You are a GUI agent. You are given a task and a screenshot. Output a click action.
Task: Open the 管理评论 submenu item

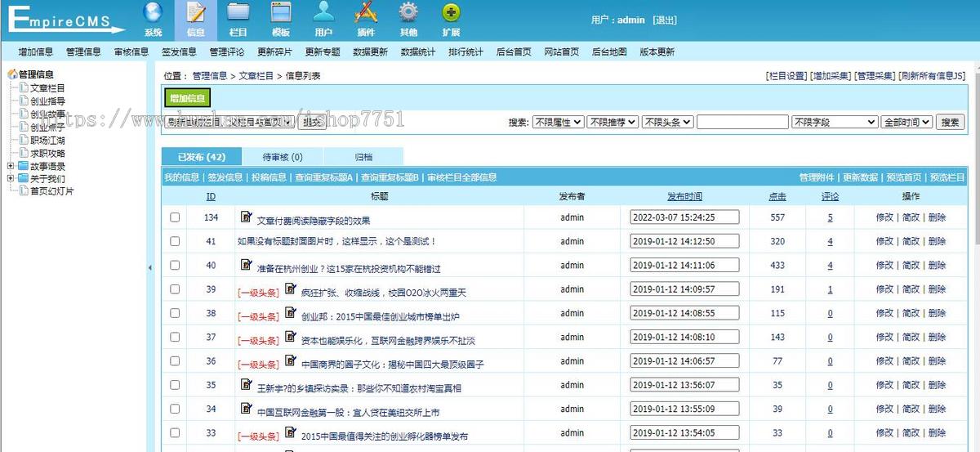point(227,51)
